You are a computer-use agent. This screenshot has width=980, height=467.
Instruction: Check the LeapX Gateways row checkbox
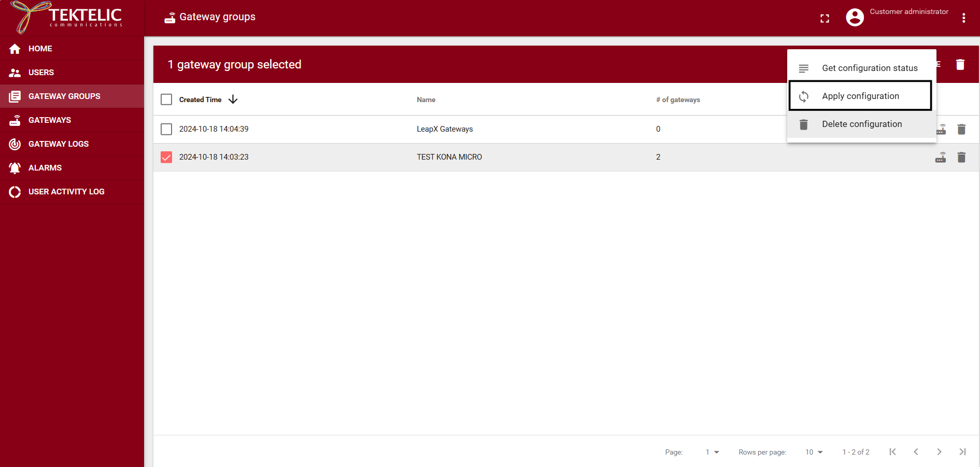point(166,129)
